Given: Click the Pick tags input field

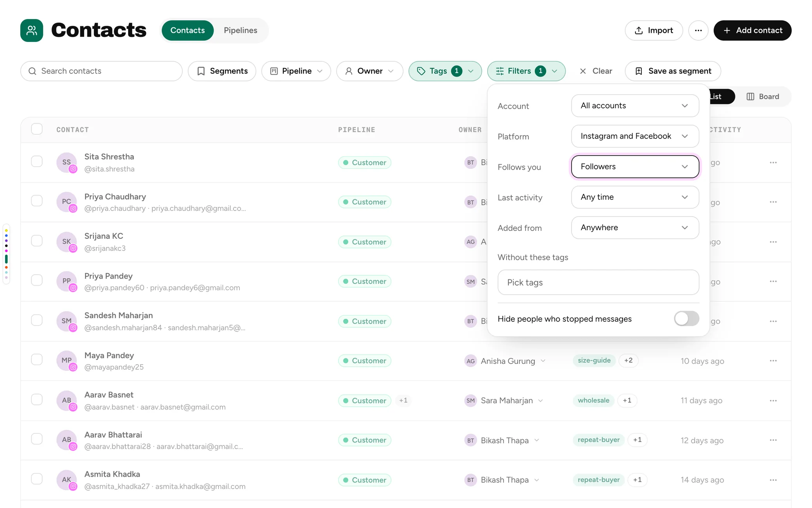Looking at the screenshot, I should pyautogui.click(x=598, y=283).
